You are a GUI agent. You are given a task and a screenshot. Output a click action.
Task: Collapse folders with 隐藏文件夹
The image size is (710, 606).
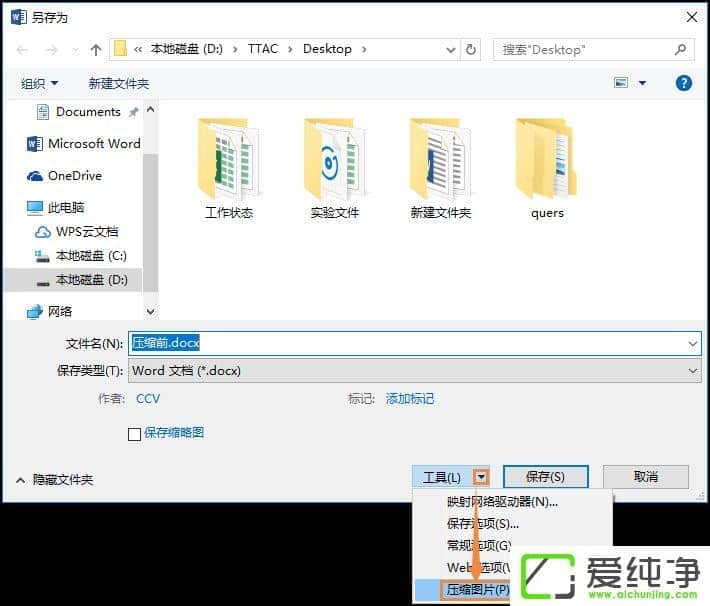pos(55,480)
